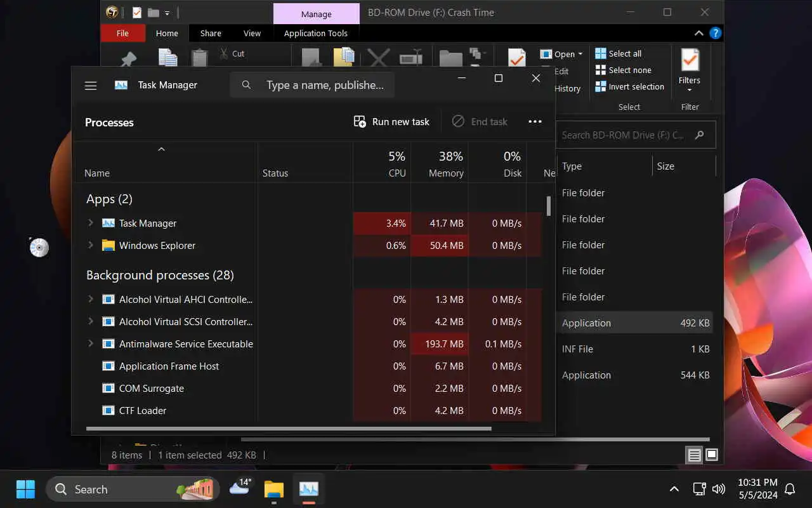Click the Manage contextual tab
The image size is (812, 508).
pos(317,14)
